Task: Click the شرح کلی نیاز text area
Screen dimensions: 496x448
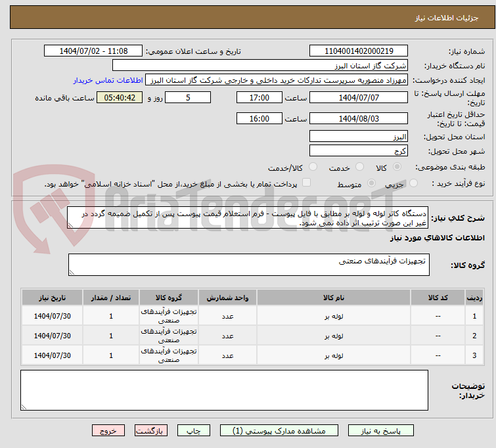Action: 248,217
